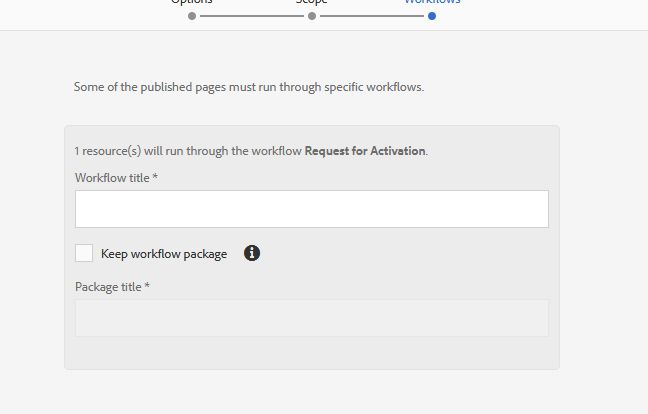Go to the Scope step label
This screenshot has height=414, width=648.
coord(312,2)
